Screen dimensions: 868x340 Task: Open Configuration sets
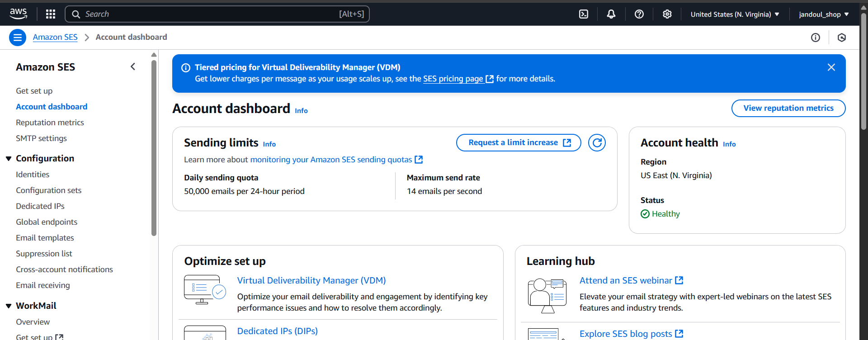[x=49, y=190]
